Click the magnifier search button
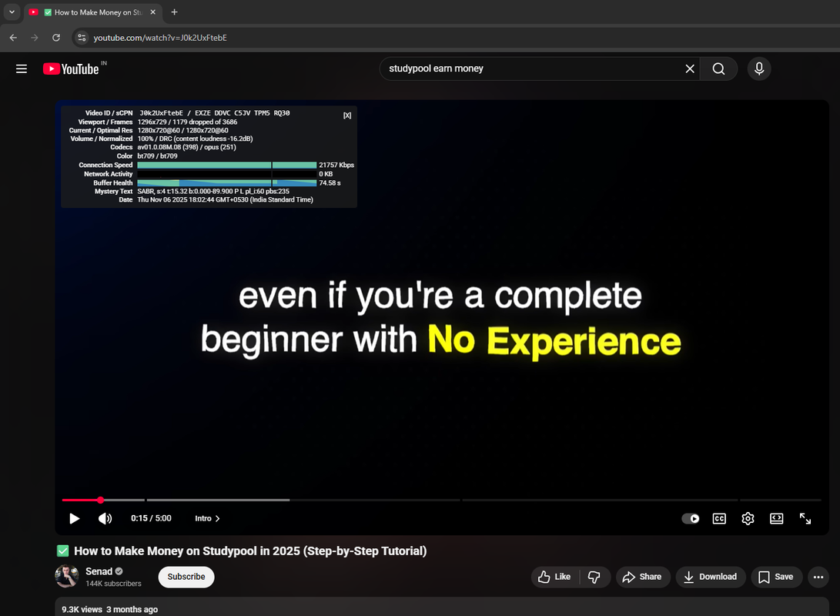This screenshot has height=616, width=840. [718, 69]
